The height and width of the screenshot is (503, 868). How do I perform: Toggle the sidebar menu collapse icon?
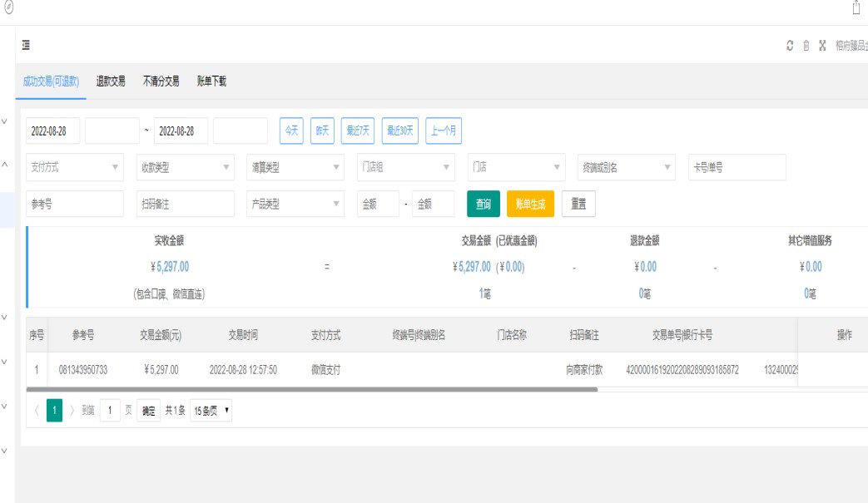pos(27,45)
